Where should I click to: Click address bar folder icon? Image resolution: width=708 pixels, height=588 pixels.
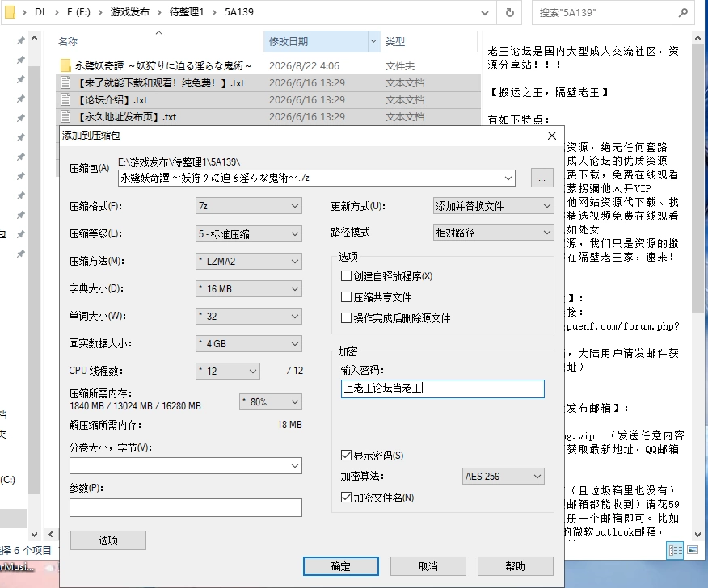tap(9, 12)
